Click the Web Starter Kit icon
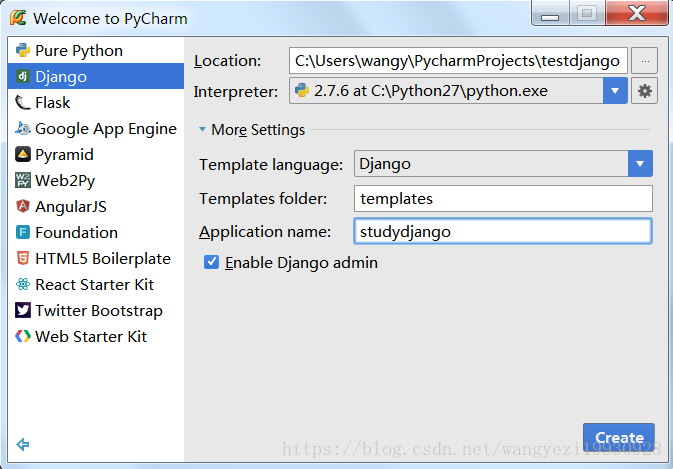Image resolution: width=673 pixels, height=469 pixels. (22, 336)
